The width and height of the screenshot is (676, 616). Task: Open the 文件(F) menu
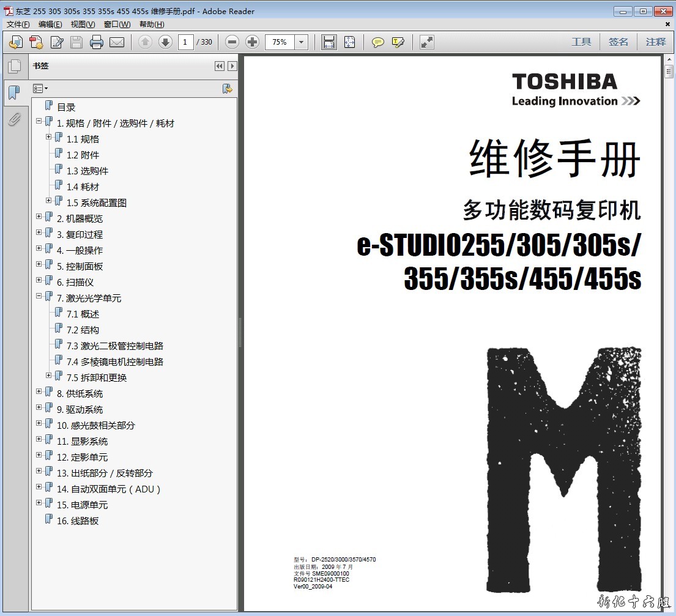[x=18, y=24]
